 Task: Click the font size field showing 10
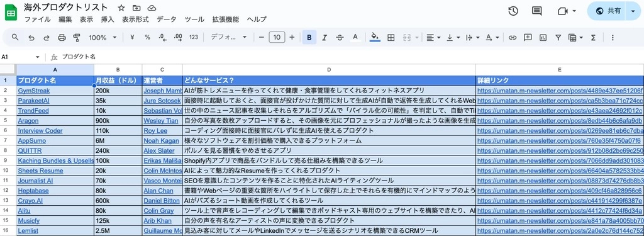pyautogui.click(x=277, y=37)
